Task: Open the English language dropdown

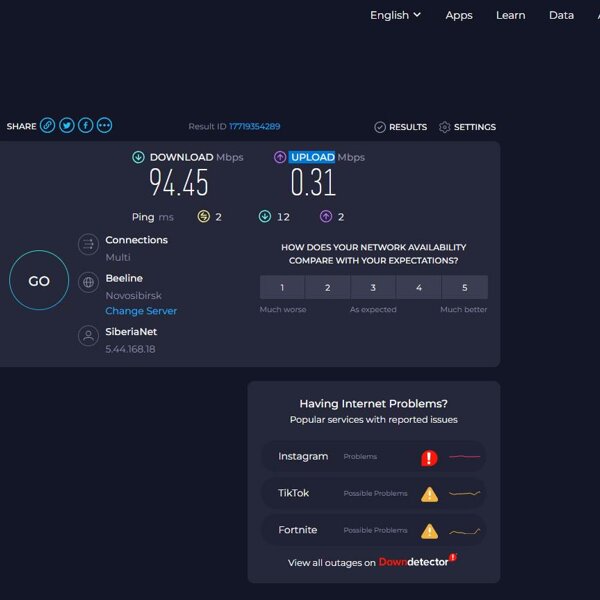Action: point(395,15)
